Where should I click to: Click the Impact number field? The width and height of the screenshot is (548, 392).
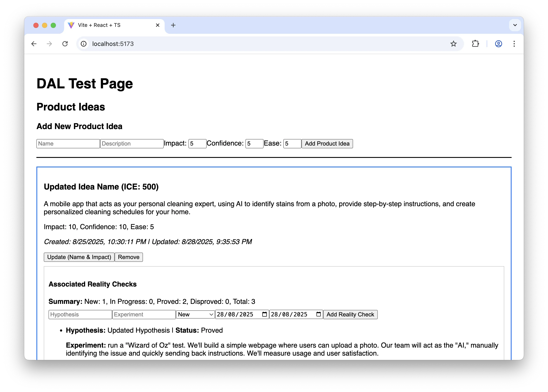click(x=197, y=144)
